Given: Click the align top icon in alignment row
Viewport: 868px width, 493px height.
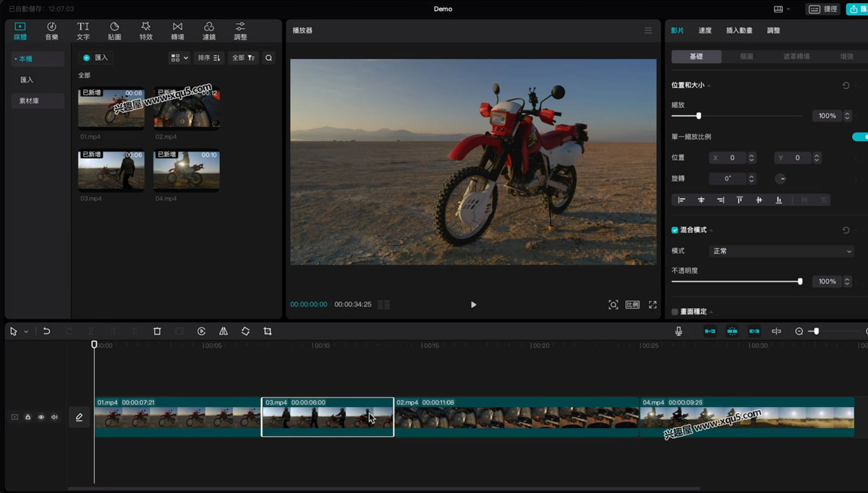Looking at the screenshot, I should click(739, 200).
